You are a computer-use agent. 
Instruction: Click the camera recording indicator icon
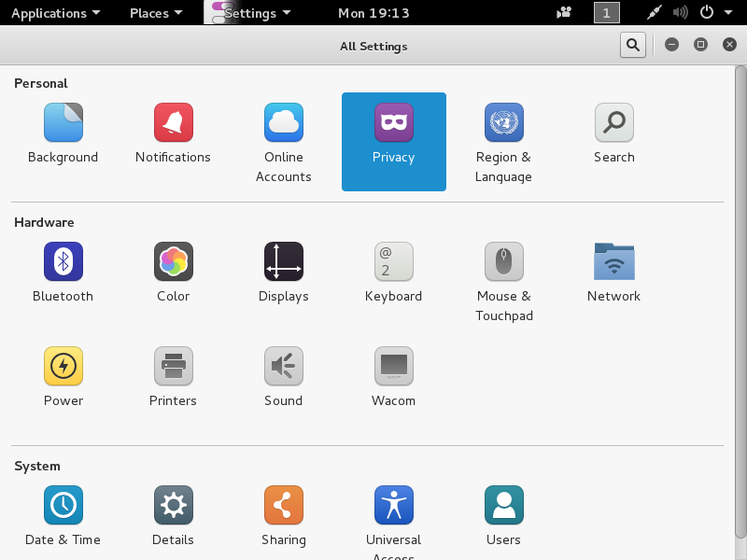[564, 13]
